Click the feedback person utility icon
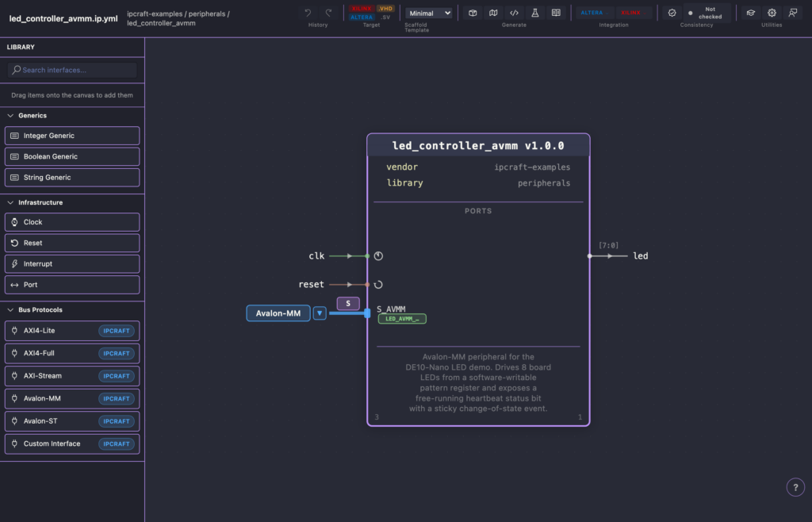This screenshot has height=522, width=812. [x=793, y=13]
